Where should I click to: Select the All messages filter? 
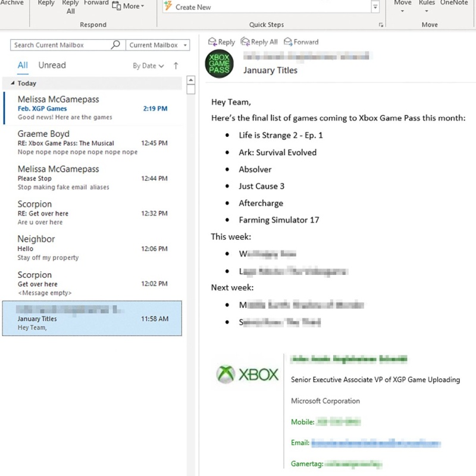click(x=22, y=65)
